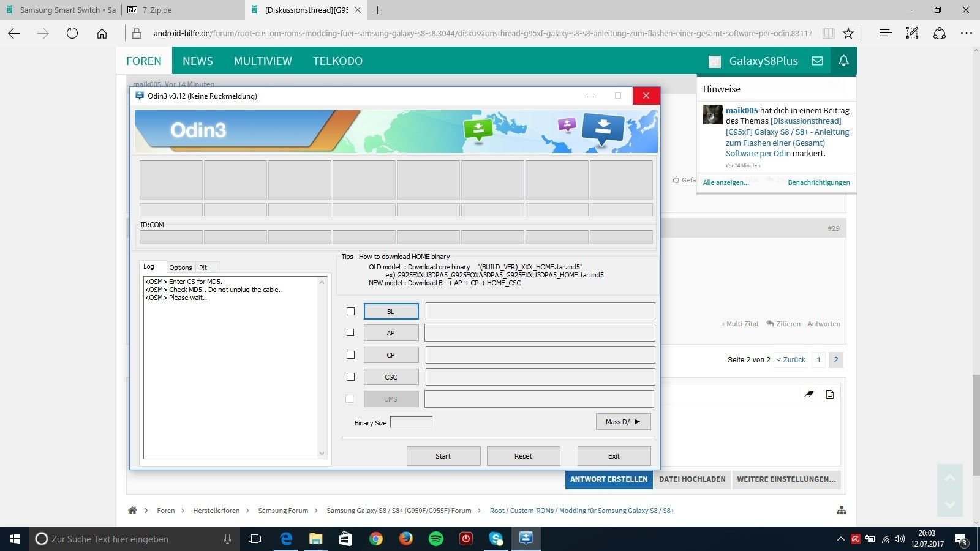Select Odin3 app in taskbar
The height and width of the screenshot is (551, 980).
(x=526, y=539)
